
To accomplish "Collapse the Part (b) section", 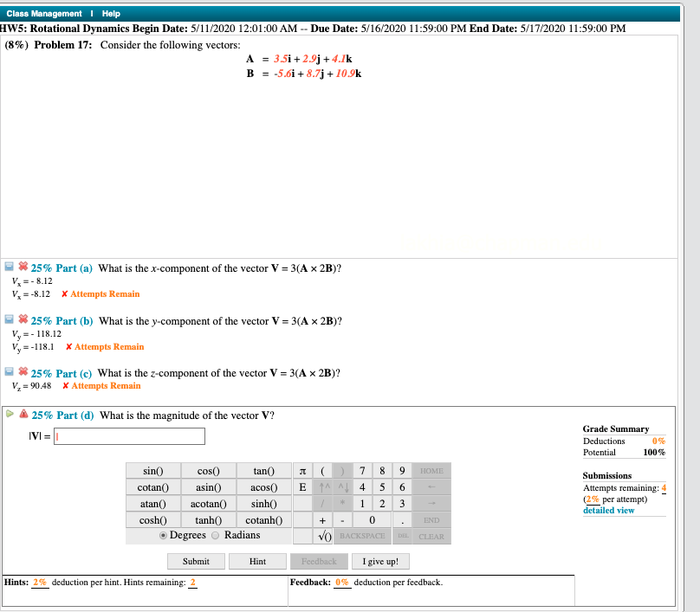I will 10,320.
